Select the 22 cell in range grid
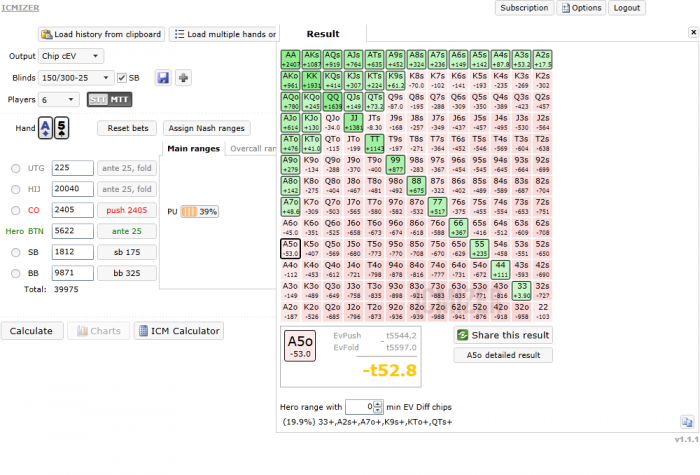This screenshot has width=700, height=475. point(542,312)
